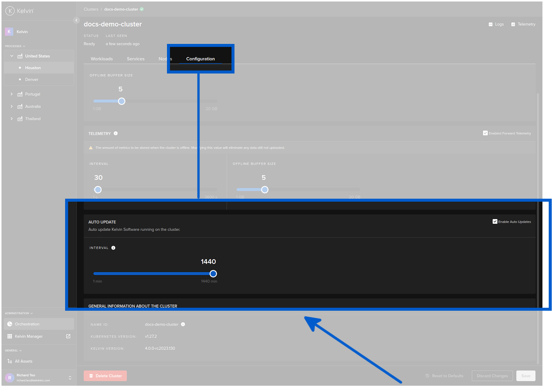The width and height of the screenshot is (552, 392).
Task: Click the Delete Cluster button
Action: click(105, 376)
